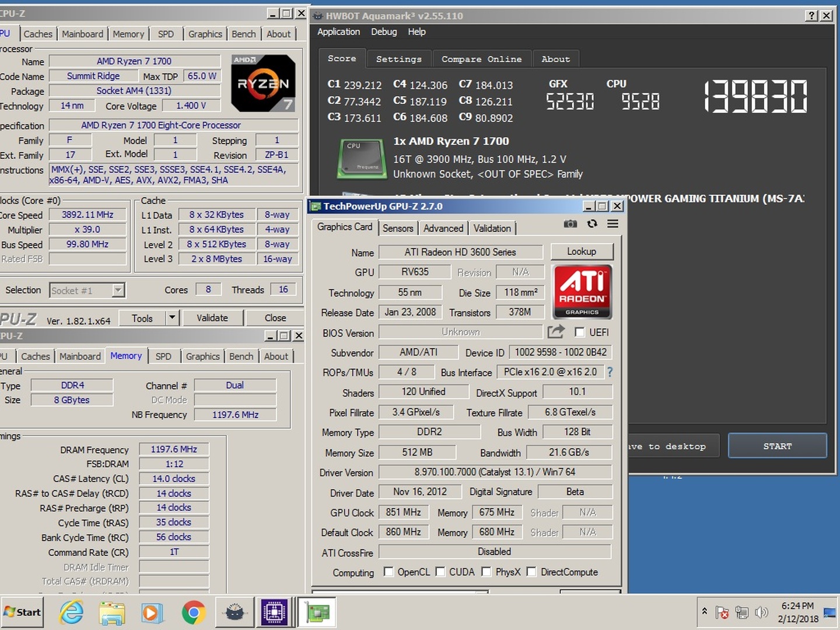Switch to Advanced tab in GPU-Z

pyautogui.click(x=443, y=228)
